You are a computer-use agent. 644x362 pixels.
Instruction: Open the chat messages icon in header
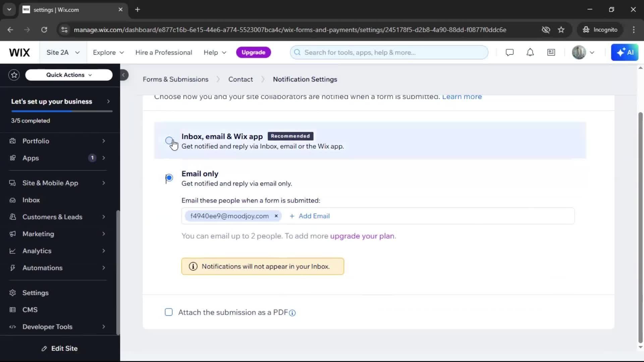pos(509,53)
